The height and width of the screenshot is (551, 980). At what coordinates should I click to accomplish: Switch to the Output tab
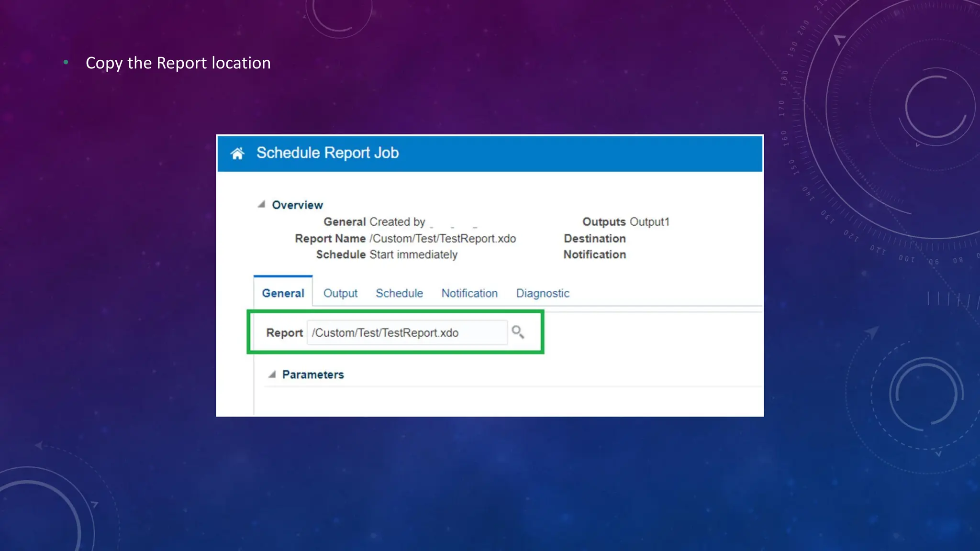tap(340, 293)
